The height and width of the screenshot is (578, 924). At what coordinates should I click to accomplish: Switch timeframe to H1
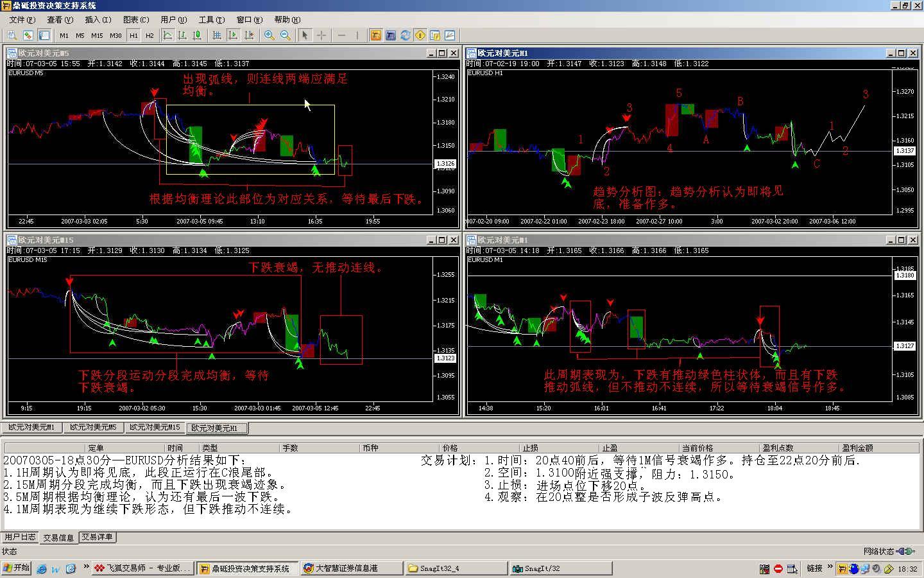coord(133,35)
